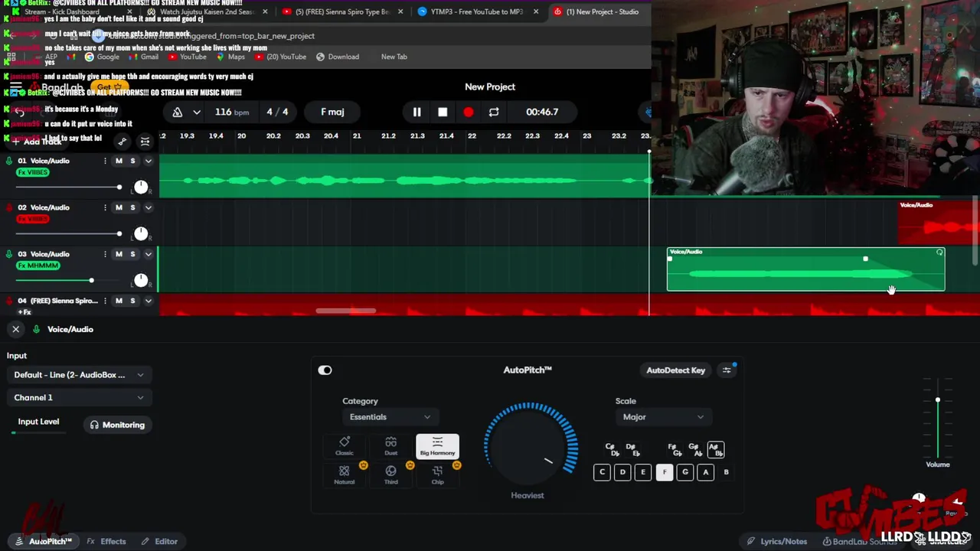980x551 pixels.
Task: Toggle the B note key
Action: [726, 472]
